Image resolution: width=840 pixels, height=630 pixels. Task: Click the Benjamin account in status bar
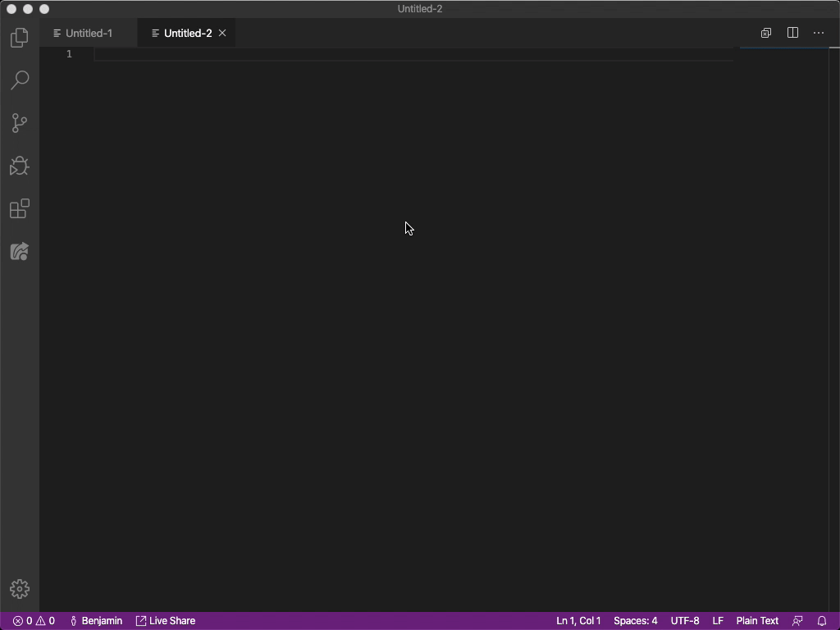(x=96, y=621)
